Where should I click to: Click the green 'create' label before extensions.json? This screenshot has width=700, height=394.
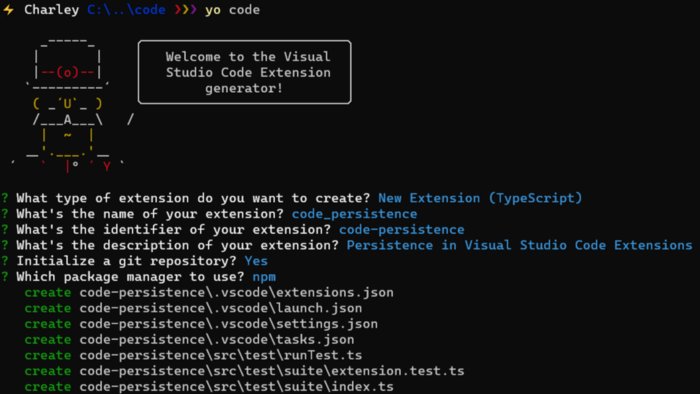47,293
